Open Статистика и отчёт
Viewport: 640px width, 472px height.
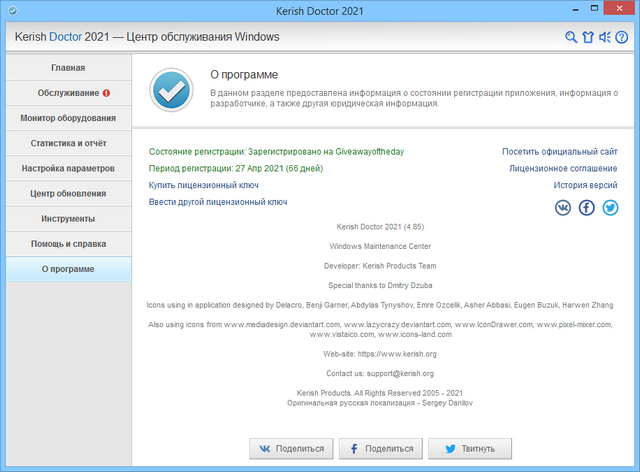pos(69,143)
